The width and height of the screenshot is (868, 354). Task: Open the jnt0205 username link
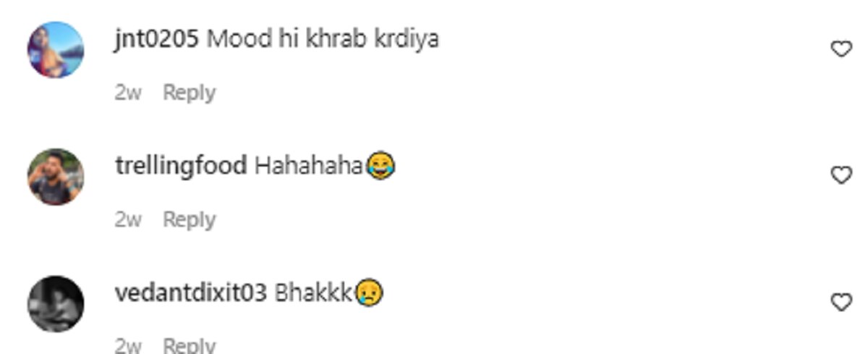pos(157,39)
